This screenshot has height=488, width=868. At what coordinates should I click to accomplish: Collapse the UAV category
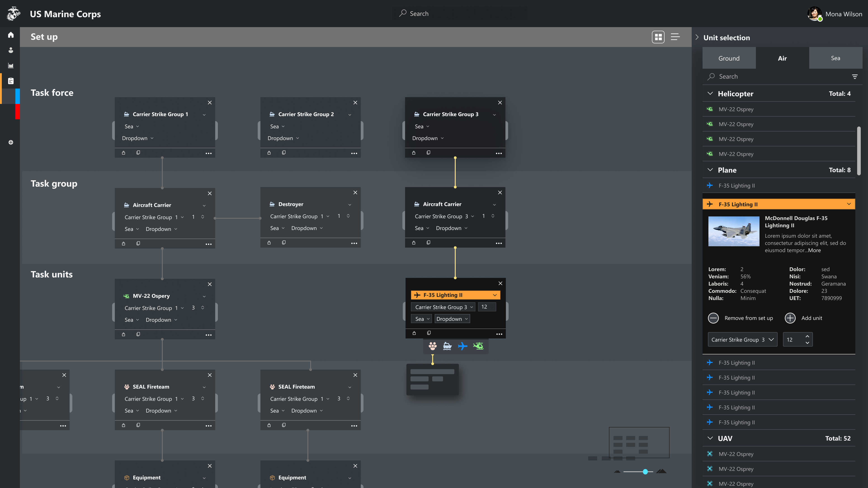[x=710, y=438]
